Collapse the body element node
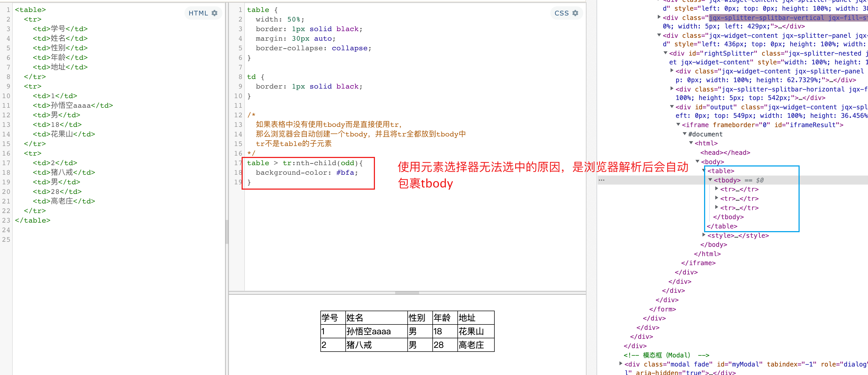The image size is (868, 375). (x=697, y=162)
